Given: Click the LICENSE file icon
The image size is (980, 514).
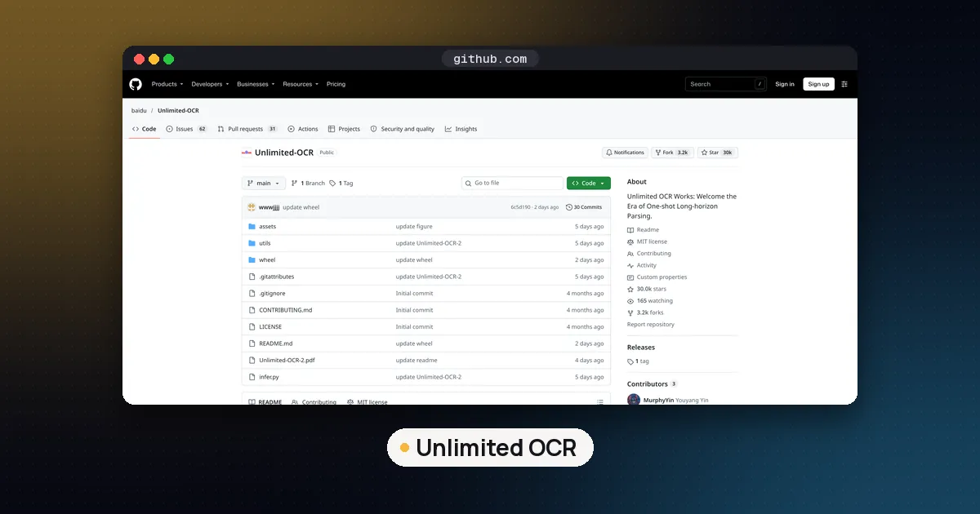Looking at the screenshot, I should (252, 327).
